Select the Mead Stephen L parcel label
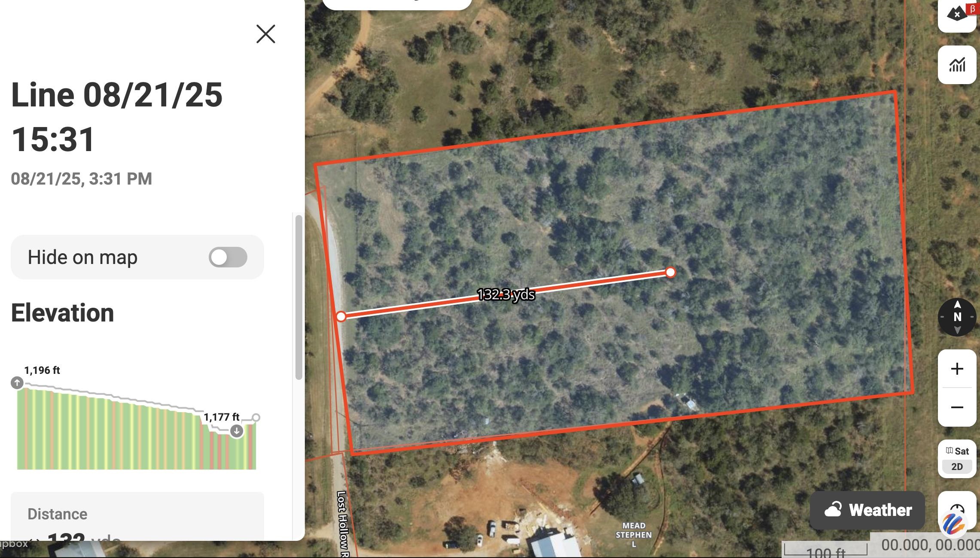 pyautogui.click(x=634, y=535)
